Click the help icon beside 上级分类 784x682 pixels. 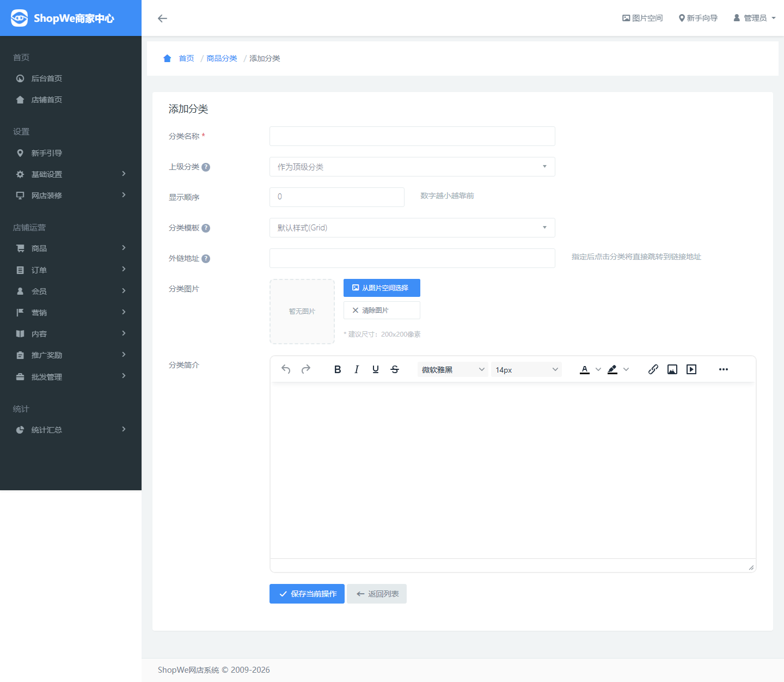[206, 167]
